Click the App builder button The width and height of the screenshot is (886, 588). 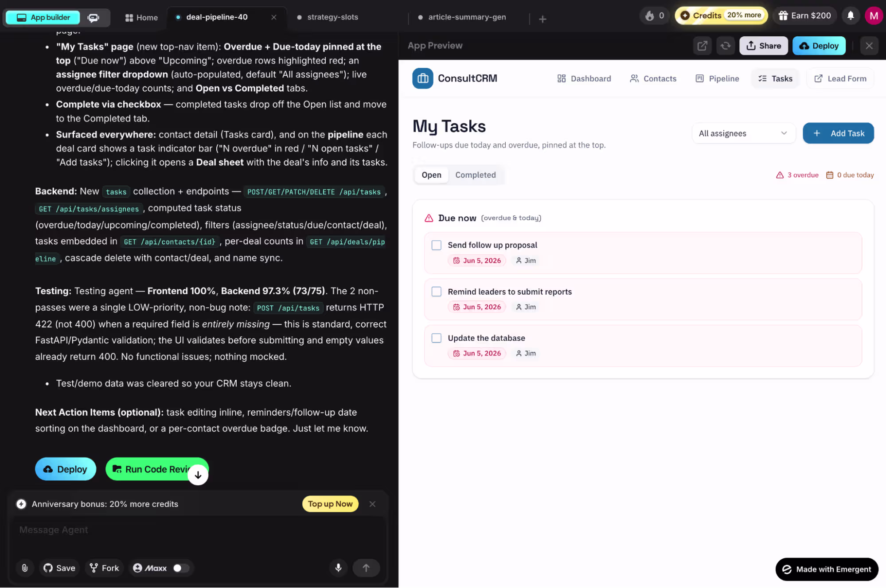(43, 17)
